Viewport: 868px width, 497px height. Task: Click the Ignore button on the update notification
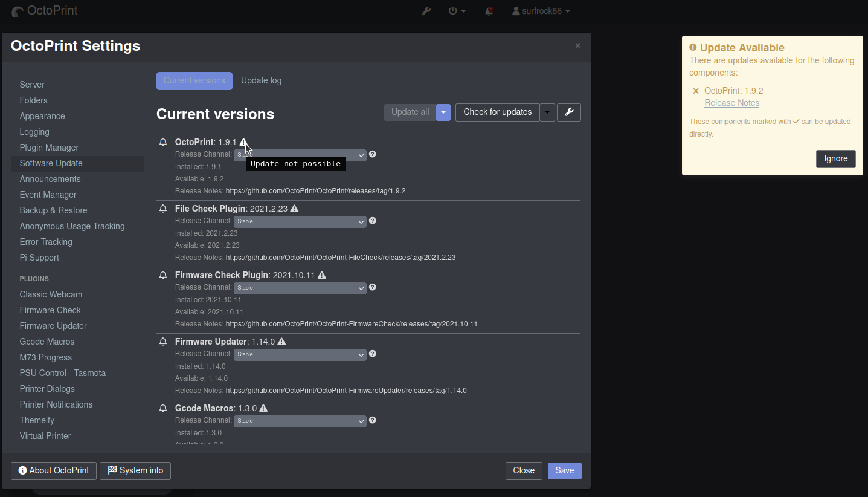point(835,158)
